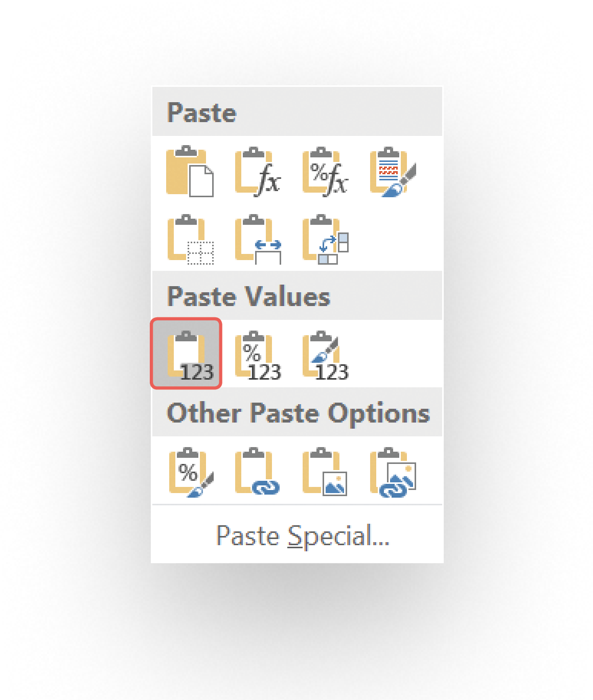The image size is (593, 700).
Task: Choose the Paste Formulas fx icon
Action: (x=258, y=171)
